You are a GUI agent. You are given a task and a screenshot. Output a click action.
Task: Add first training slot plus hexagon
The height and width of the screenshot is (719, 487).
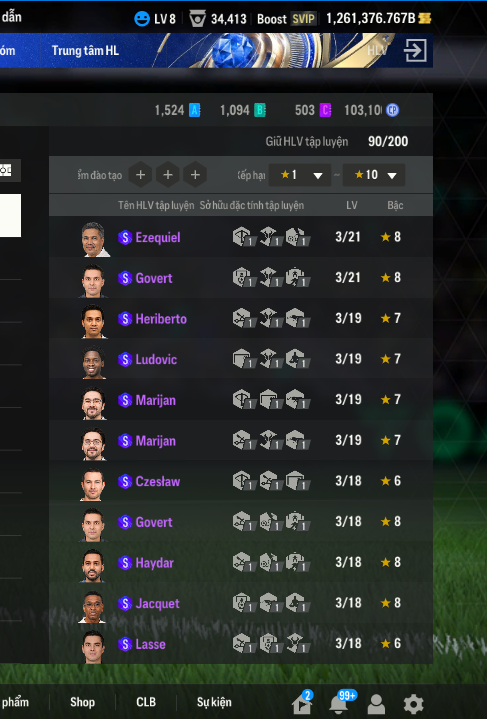click(140, 175)
